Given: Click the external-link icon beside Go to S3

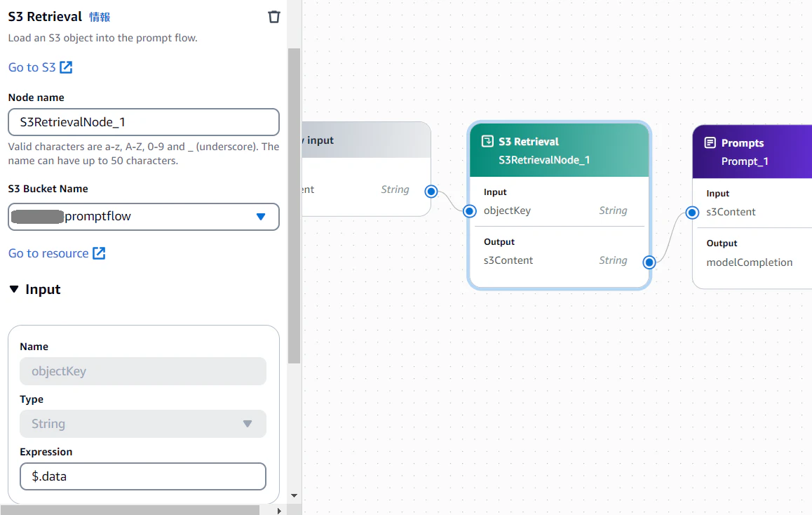Looking at the screenshot, I should [x=66, y=67].
